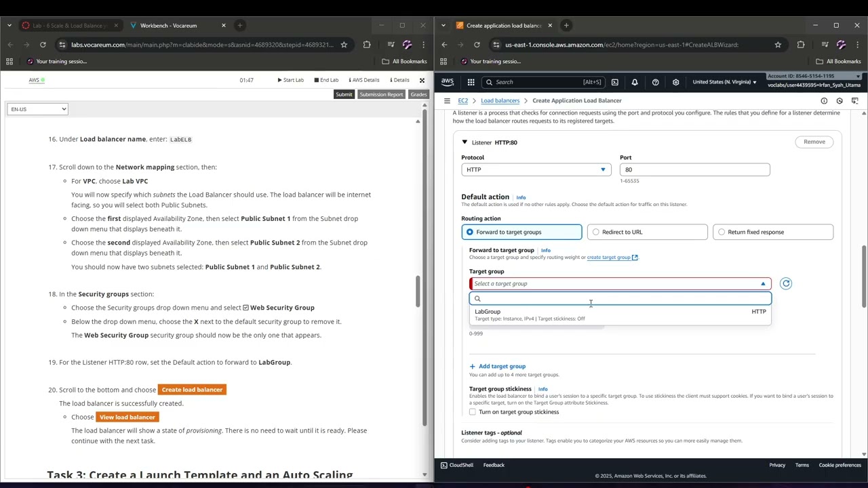The height and width of the screenshot is (488, 868).
Task: Switch to Workbench - Vocareum tab
Action: 178,25
